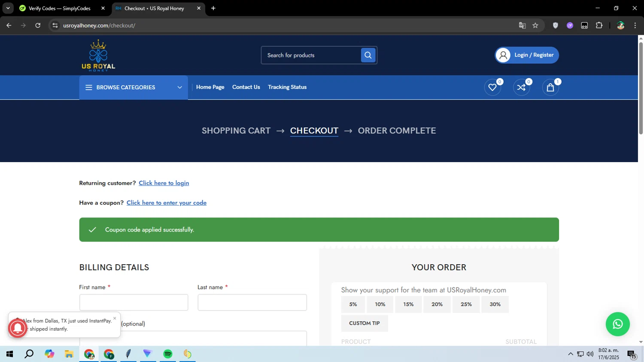Open the Windows notification center
The height and width of the screenshot is (362, 644).
click(632, 354)
